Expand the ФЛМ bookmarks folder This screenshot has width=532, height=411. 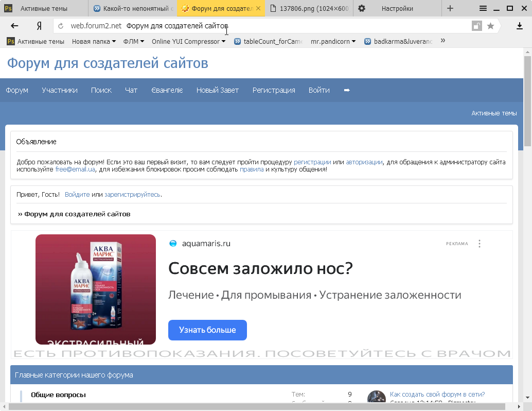(134, 41)
